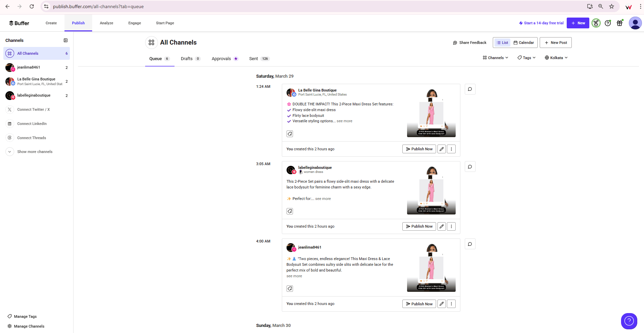
Task: Click the tag icon under the 4:00 AM post
Action: point(290,288)
